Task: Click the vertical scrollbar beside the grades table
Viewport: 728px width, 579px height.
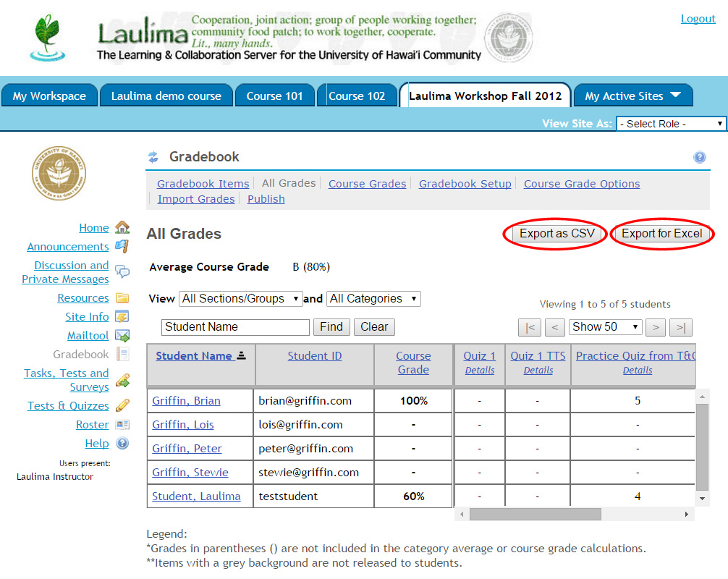Action: pyautogui.click(x=703, y=447)
